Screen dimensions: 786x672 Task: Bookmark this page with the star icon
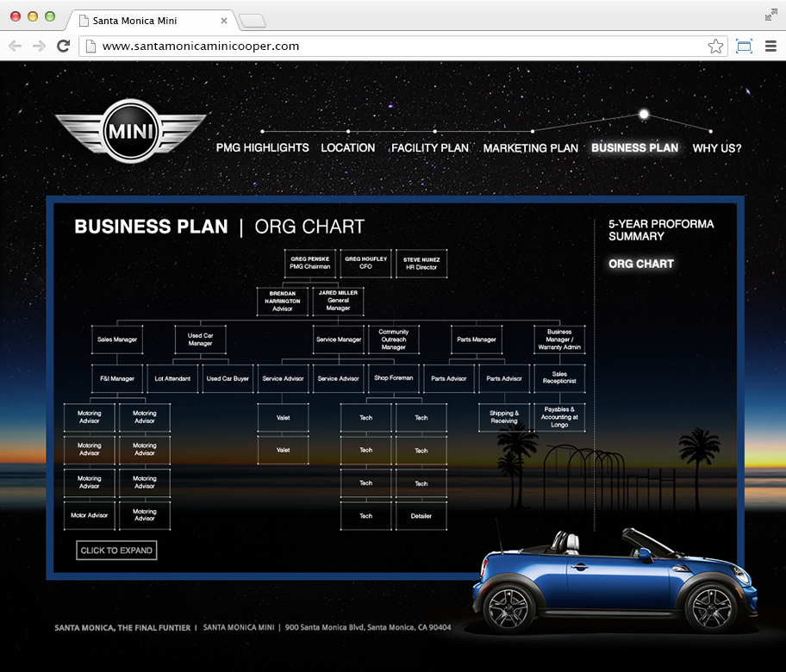click(715, 47)
